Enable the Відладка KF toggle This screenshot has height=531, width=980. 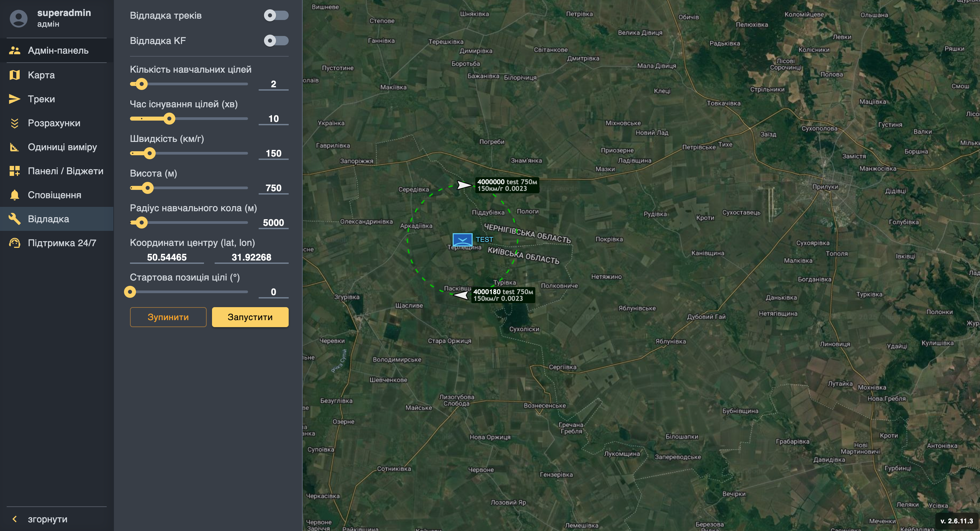point(276,41)
